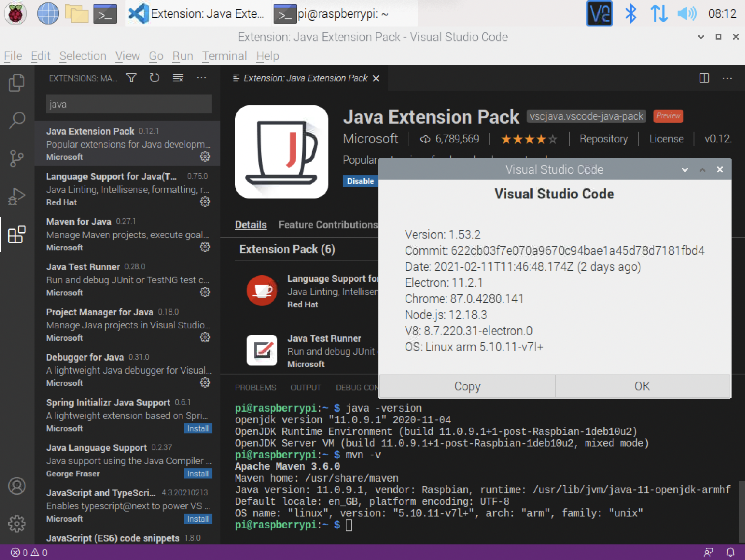
Task: Toggle Bluetooth from the system tray
Action: pyautogui.click(x=631, y=13)
